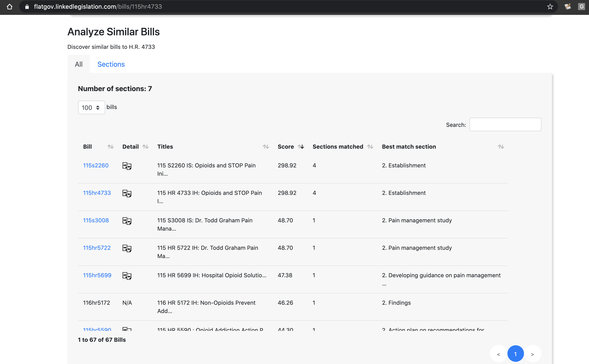Open compare detail icon for 115hr5722
Screen dimensions: 589x364
pos(127,248)
